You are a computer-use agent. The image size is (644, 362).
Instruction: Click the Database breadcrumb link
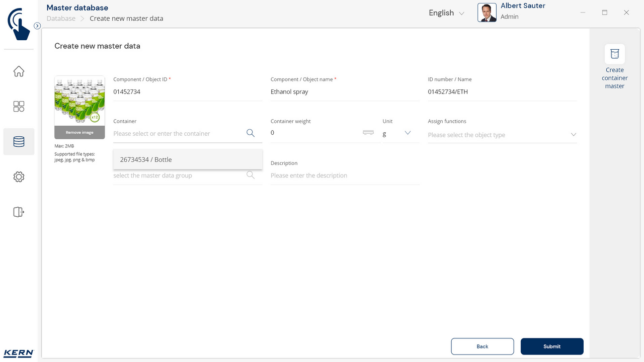[61, 19]
